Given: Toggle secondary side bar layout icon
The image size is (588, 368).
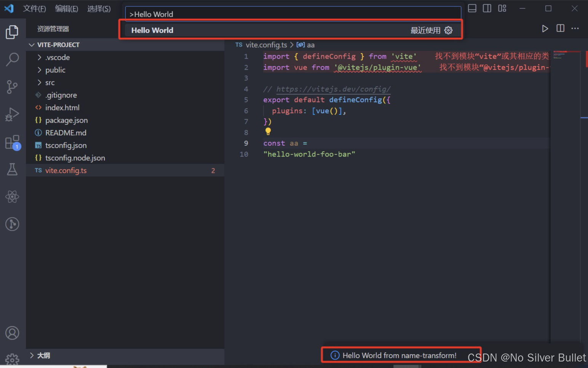Looking at the screenshot, I should 487,8.
